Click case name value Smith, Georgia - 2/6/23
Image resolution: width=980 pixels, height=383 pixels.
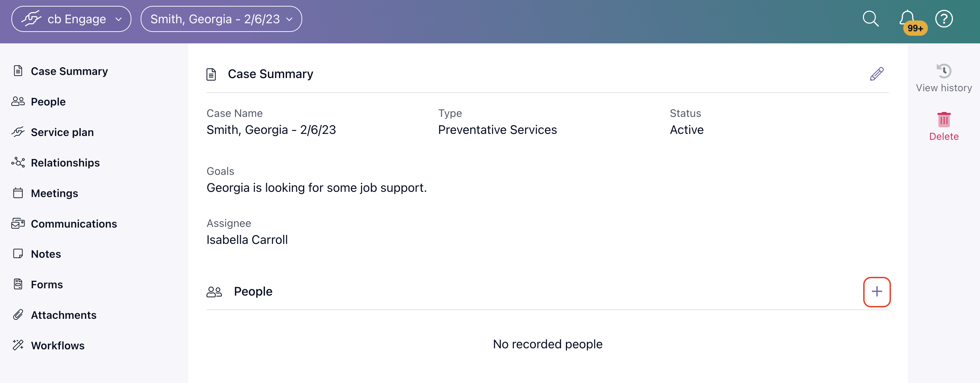[271, 130]
